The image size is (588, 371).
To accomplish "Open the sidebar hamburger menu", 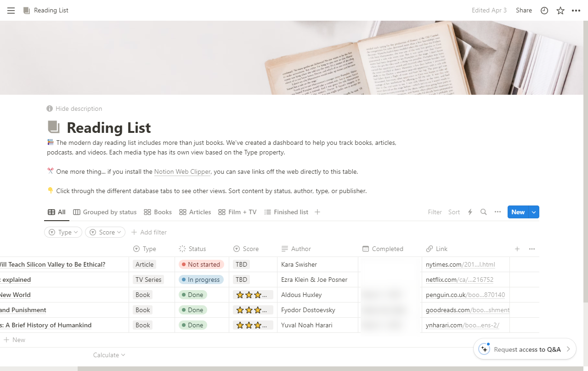I will click(x=11, y=11).
